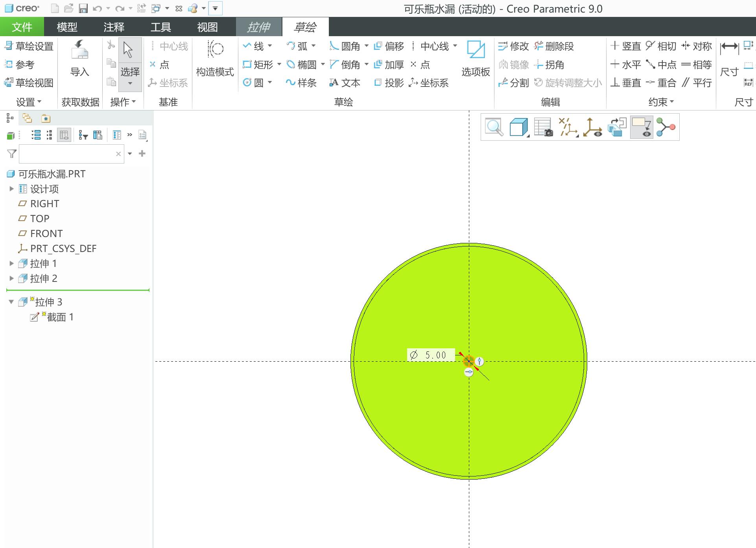
Task: Select the Spline (样条) tool
Action: tap(301, 83)
